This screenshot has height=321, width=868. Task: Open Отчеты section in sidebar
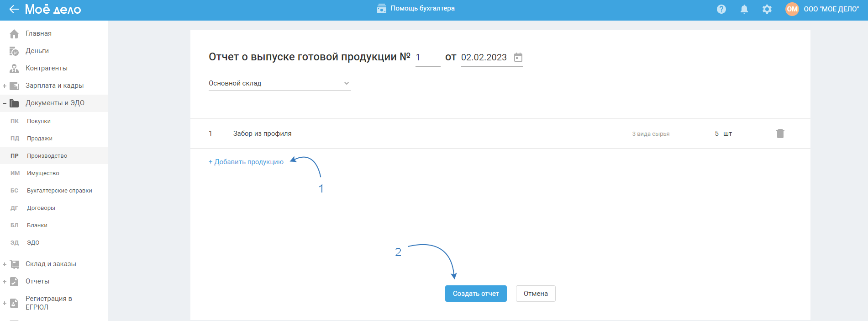[37, 281]
